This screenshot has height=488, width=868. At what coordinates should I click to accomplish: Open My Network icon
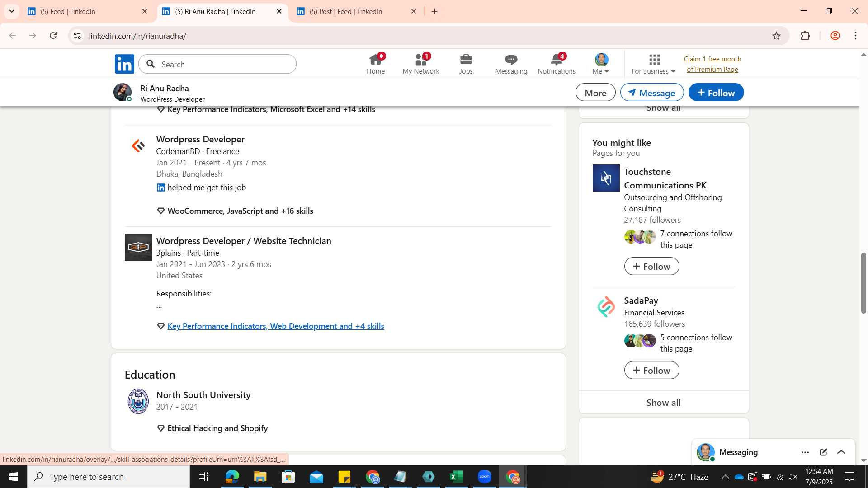tap(421, 64)
